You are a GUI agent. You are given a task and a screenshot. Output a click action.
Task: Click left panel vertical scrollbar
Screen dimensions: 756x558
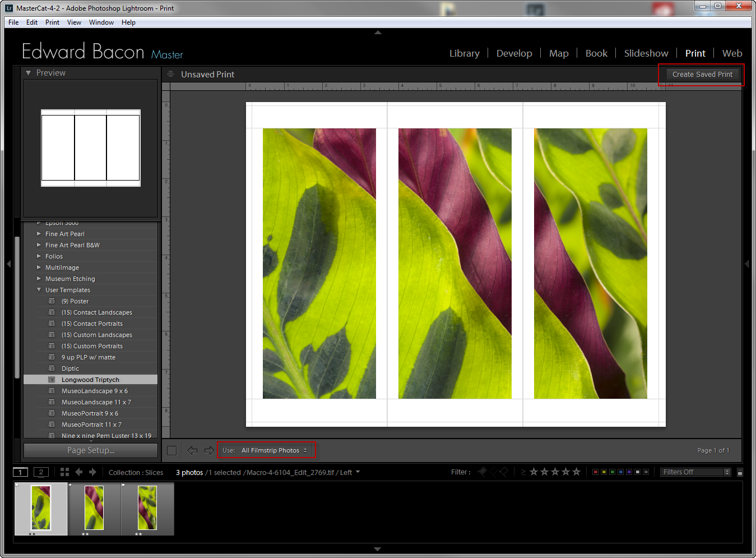pyautogui.click(x=17, y=307)
